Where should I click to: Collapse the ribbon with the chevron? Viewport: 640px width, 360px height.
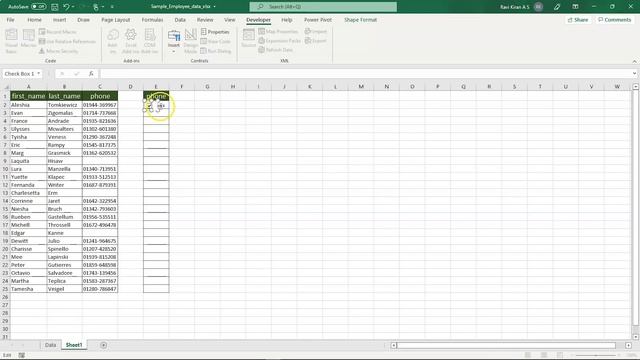point(634,61)
